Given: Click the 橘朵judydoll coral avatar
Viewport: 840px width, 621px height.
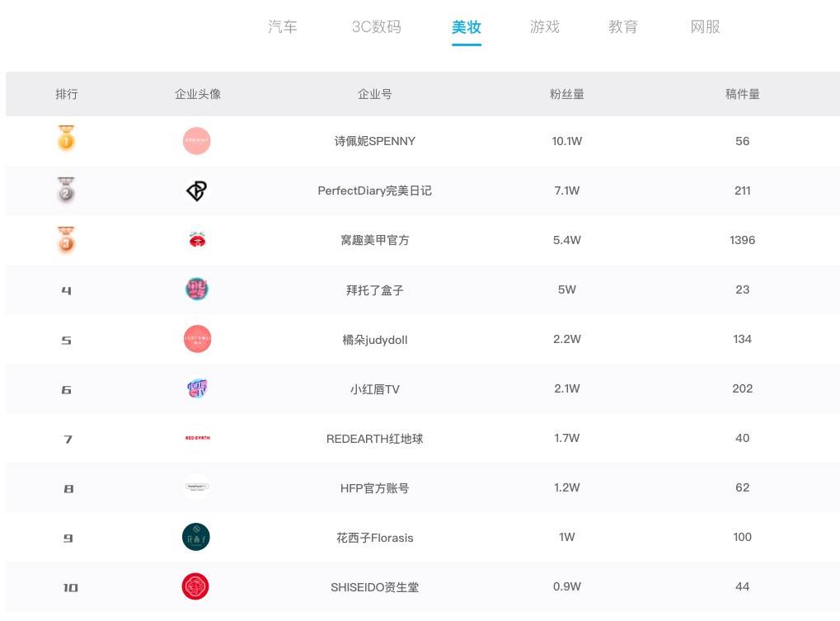Looking at the screenshot, I should tap(197, 339).
